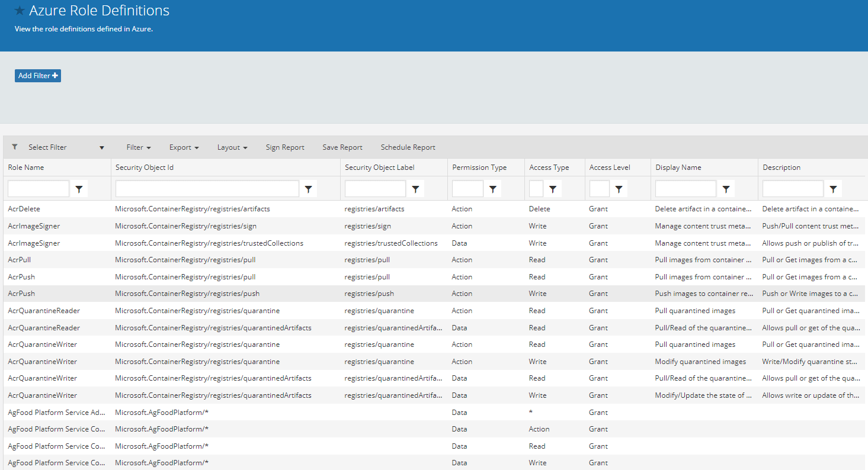Sort by the Access Level column header
868x470 pixels.
(x=610, y=168)
